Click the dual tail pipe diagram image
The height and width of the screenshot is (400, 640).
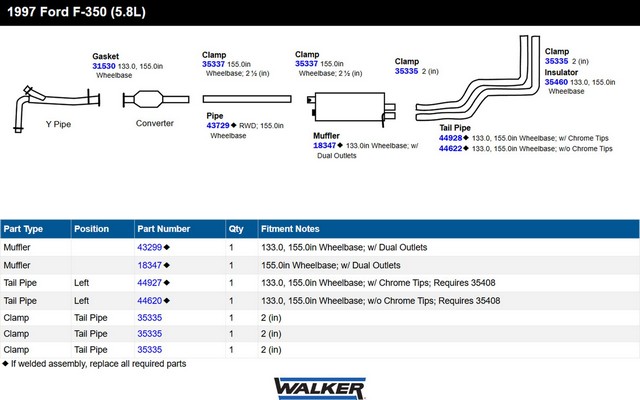pyautogui.click(x=478, y=78)
